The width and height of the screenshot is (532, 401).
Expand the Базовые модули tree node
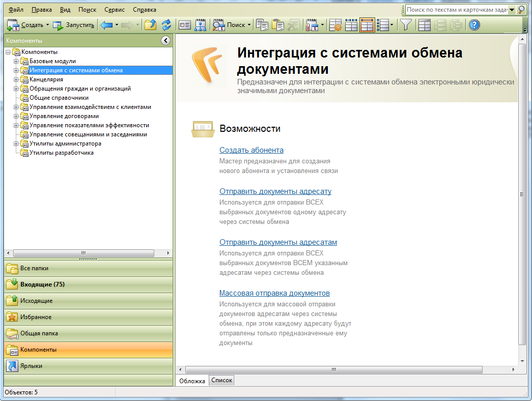tap(16, 62)
